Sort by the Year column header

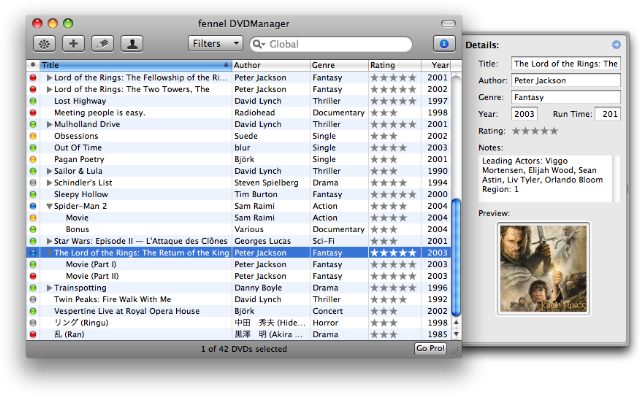click(436, 65)
